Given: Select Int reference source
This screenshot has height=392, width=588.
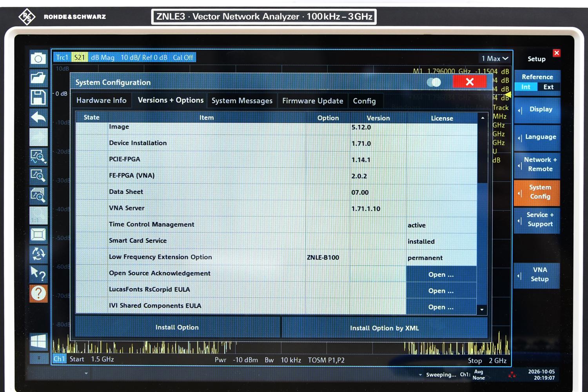Looking at the screenshot, I should pyautogui.click(x=526, y=87).
